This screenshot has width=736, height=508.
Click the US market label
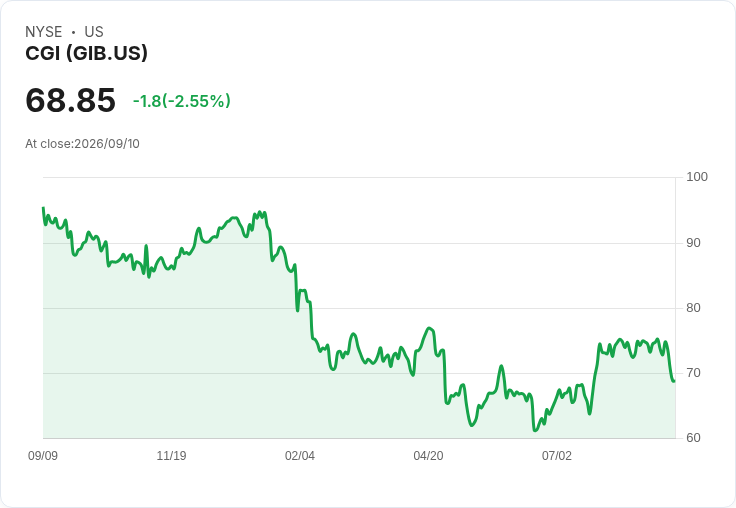coord(94,32)
